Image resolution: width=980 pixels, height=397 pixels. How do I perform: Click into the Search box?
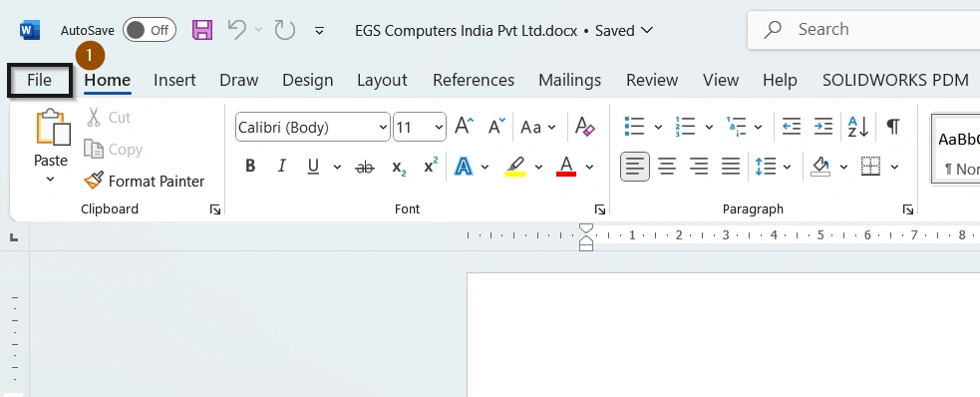(x=863, y=29)
